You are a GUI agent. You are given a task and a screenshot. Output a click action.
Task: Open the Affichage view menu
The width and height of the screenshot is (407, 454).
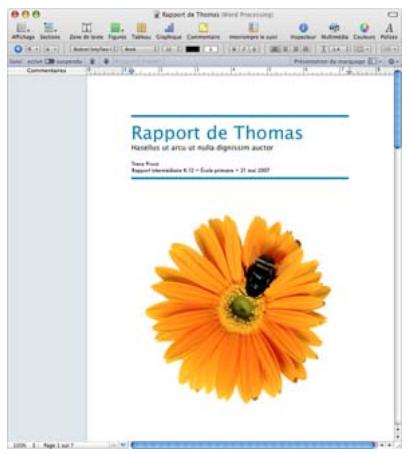[x=23, y=31]
